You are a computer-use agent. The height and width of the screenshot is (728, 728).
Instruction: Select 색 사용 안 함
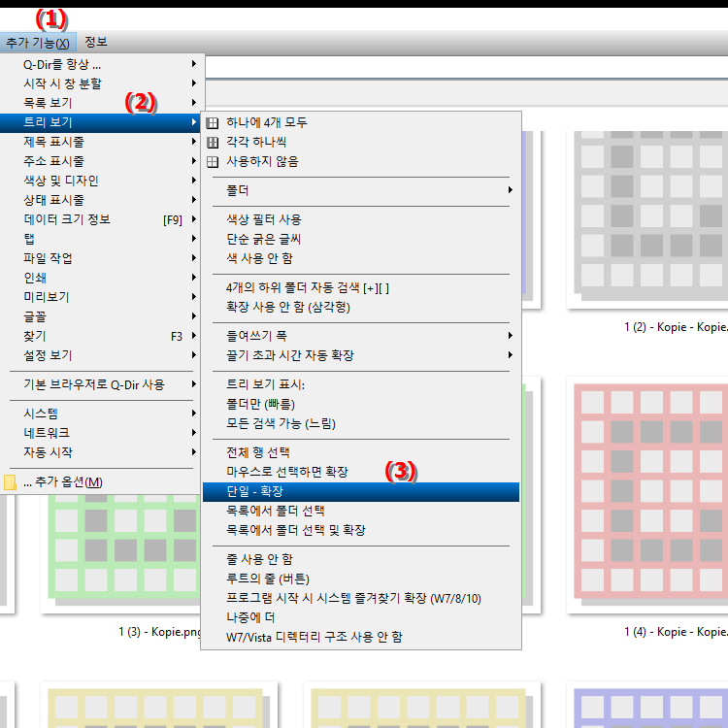click(x=361, y=258)
